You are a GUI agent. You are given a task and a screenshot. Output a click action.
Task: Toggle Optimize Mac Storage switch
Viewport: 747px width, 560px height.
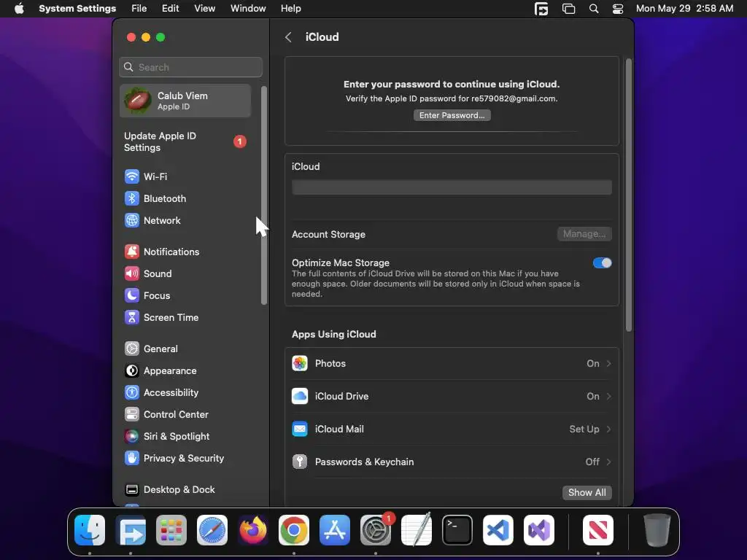coord(602,262)
